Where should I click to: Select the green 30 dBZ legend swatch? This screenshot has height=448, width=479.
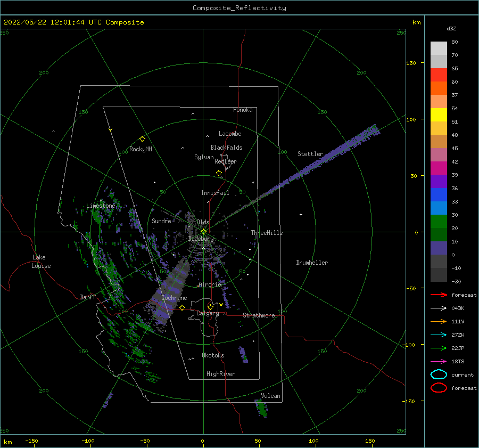tap(439, 222)
